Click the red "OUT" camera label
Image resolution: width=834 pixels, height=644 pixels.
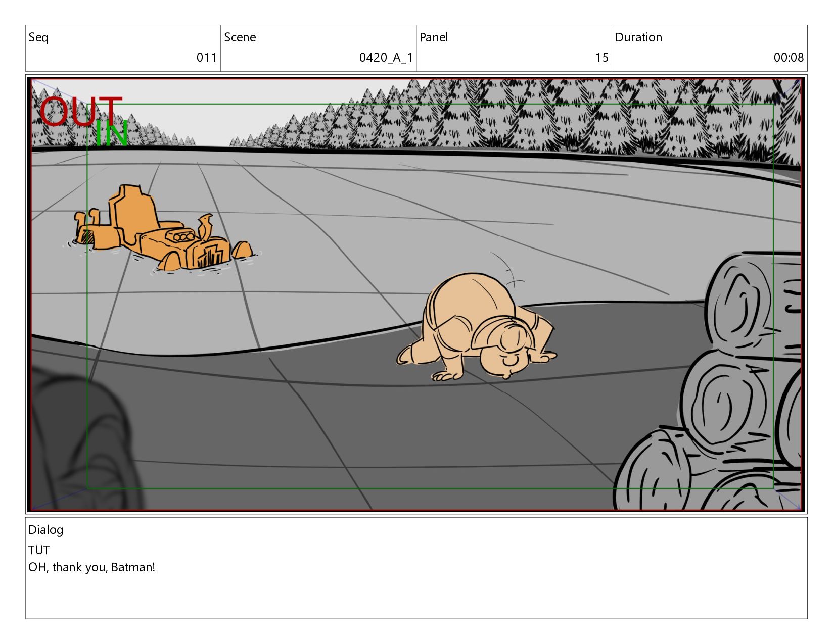tap(81, 112)
